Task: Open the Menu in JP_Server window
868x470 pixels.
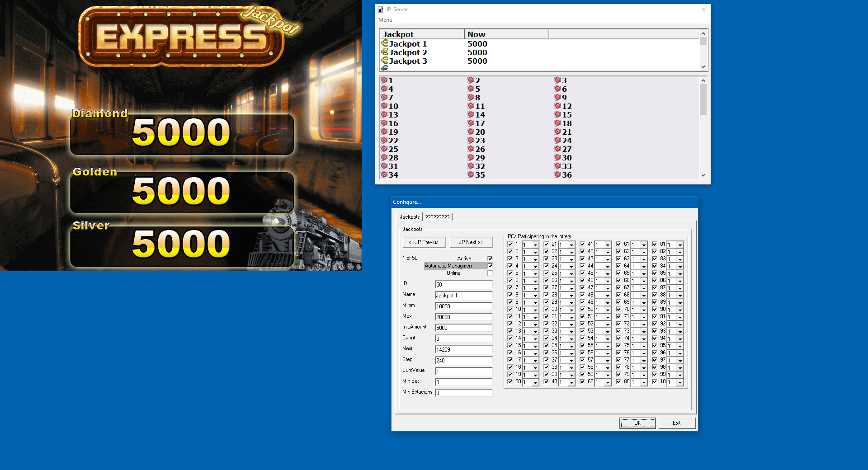Action: tap(385, 20)
